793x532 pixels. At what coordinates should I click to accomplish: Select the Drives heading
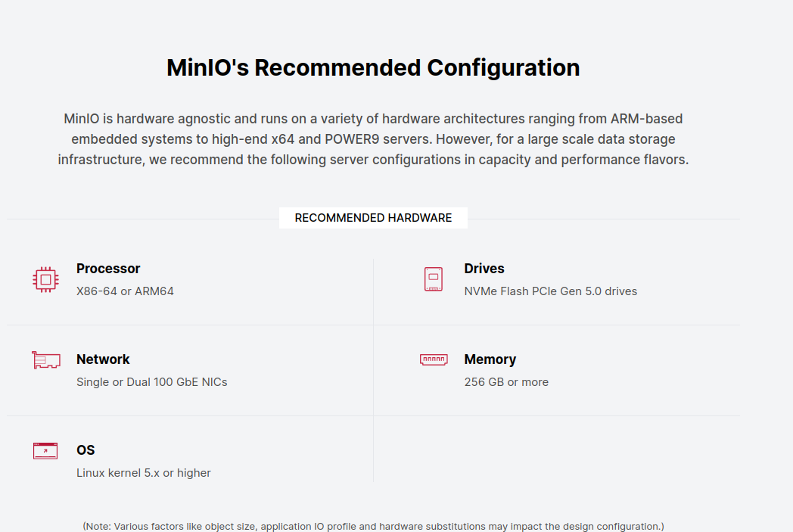coord(484,269)
